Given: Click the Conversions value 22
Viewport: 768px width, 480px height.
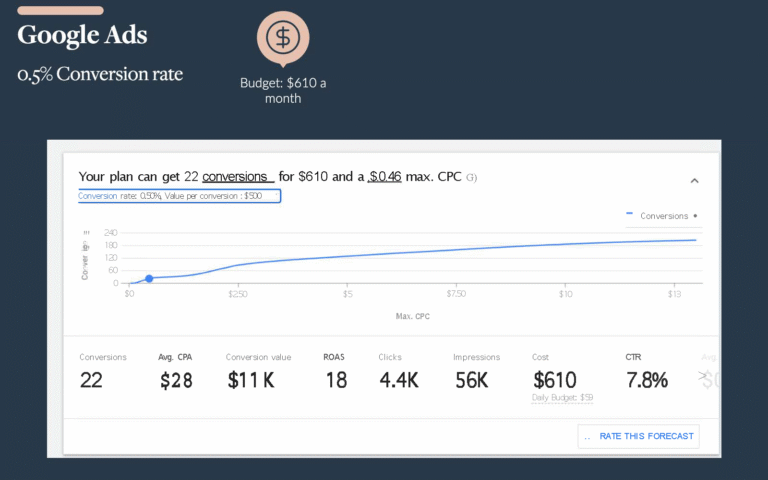Looking at the screenshot, I should tap(91, 380).
